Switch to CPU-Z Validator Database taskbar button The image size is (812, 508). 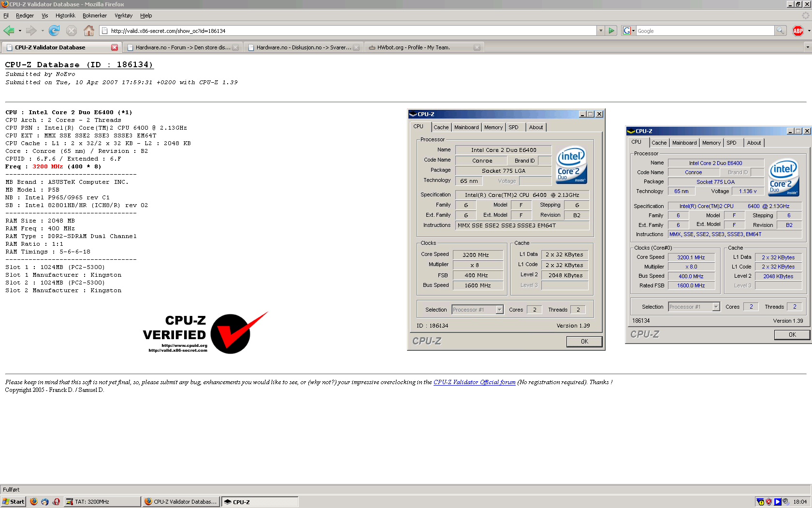coord(181,502)
